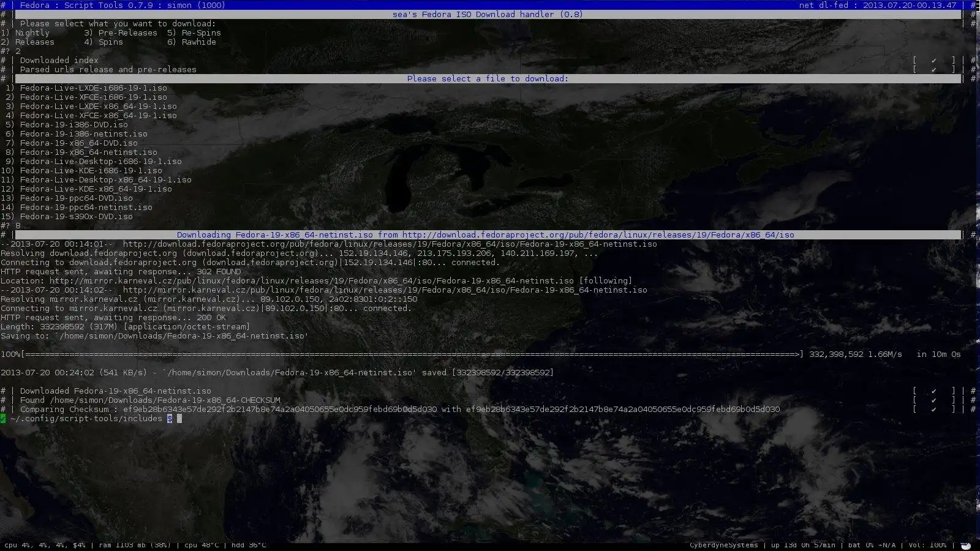
Task: Click the 'net dl-fed' timestamp in the title bar
Action: (x=878, y=6)
